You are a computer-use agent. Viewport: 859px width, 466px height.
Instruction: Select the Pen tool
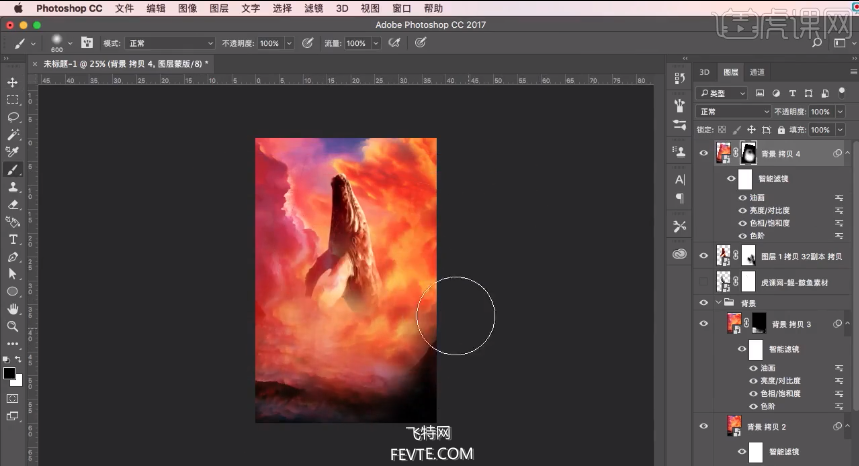pyautogui.click(x=12, y=257)
